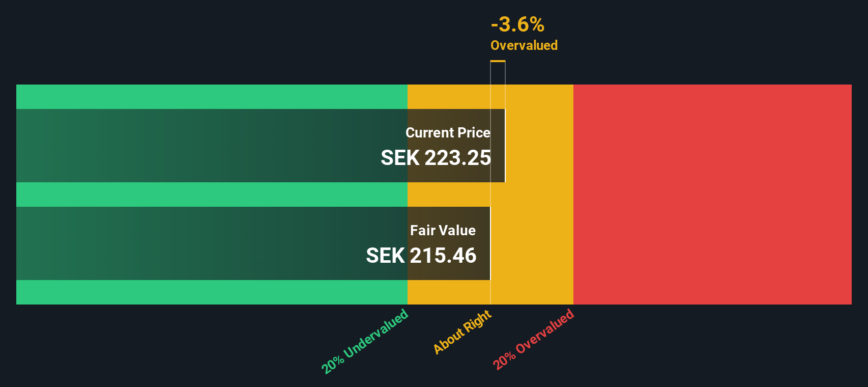Pick the red overvalued zone
The height and width of the screenshot is (387, 868).
tap(712, 195)
